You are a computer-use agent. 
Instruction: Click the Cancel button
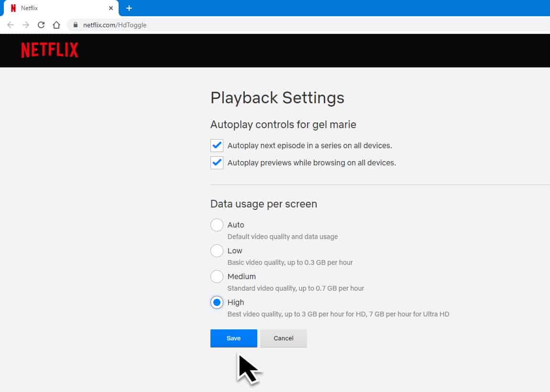click(x=284, y=338)
